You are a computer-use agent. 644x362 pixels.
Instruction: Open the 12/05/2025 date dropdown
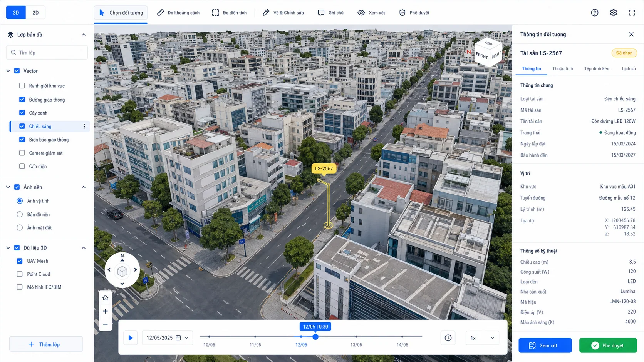(x=168, y=338)
